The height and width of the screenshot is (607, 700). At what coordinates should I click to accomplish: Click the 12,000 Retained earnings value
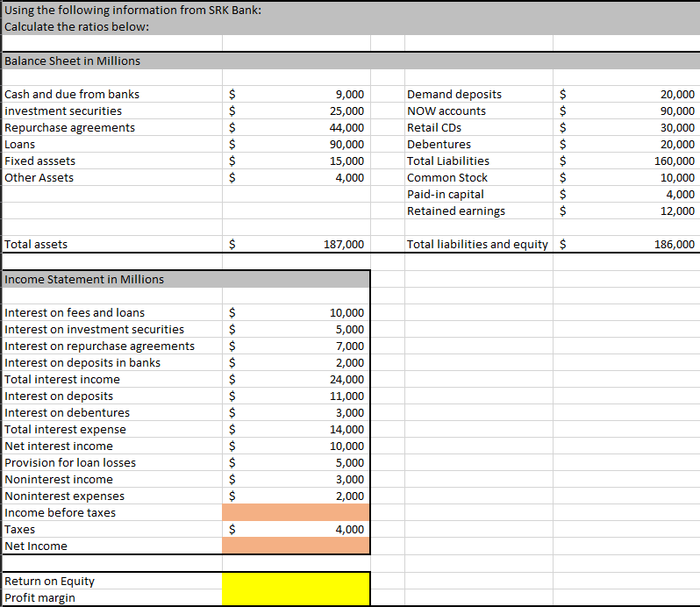[626, 211]
